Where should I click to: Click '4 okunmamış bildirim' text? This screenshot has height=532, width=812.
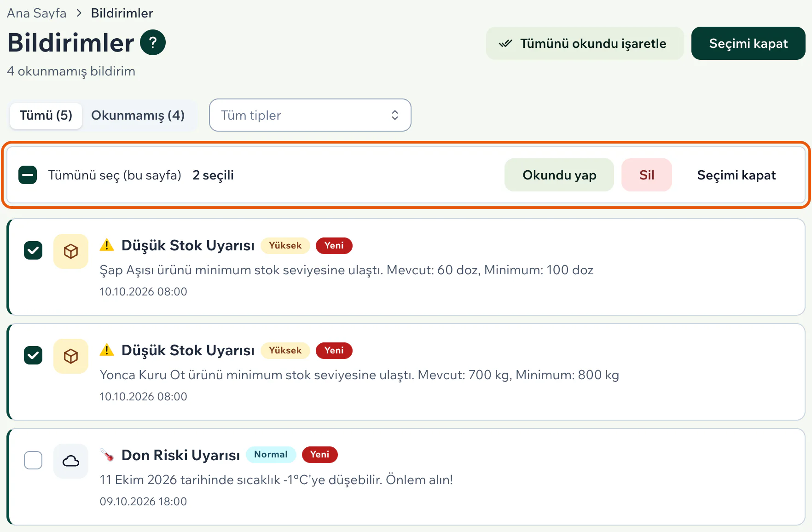click(71, 71)
